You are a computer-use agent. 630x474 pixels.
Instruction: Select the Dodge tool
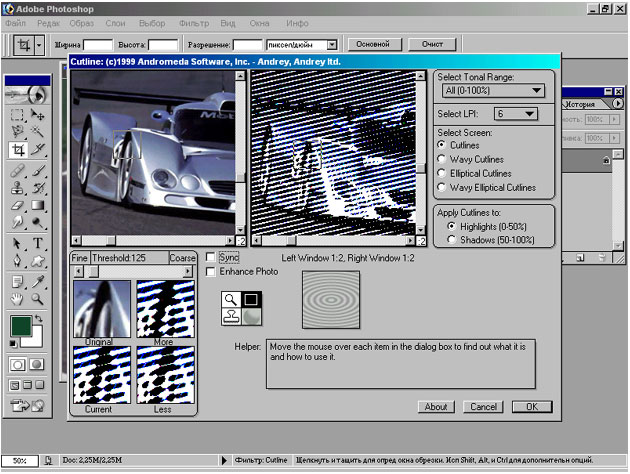tap(37, 222)
